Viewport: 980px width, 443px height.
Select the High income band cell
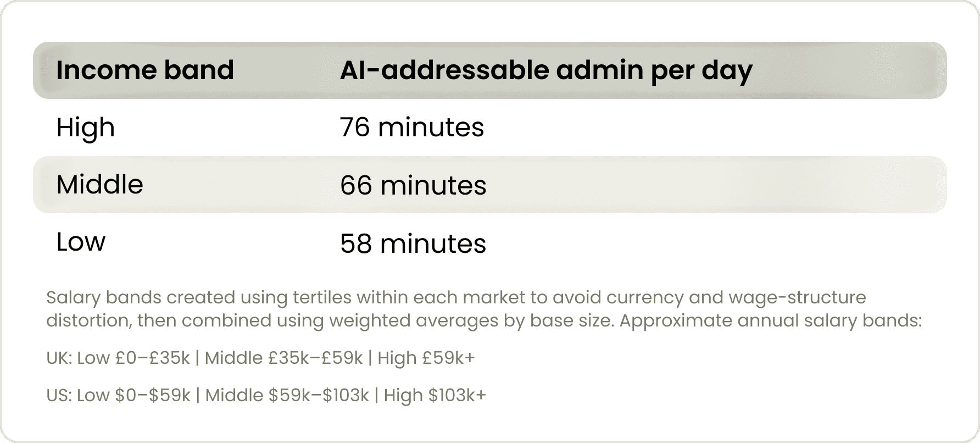[x=86, y=128]
